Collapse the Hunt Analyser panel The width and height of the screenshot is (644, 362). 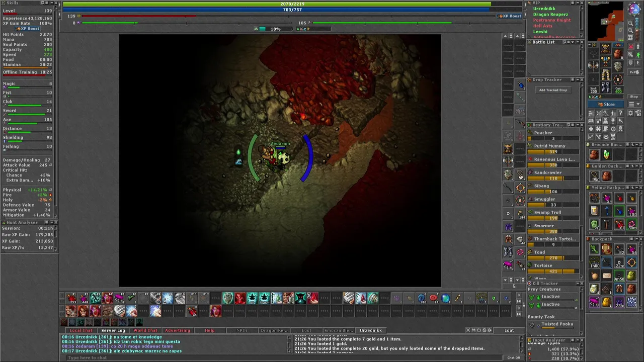coord(50,222)
